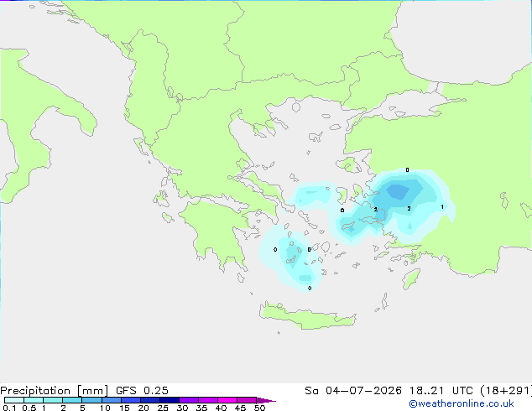Click the 'GFS 0.25' model label
Image resolution: width=532 pixels, height=411 pixels.
point(142,391)
